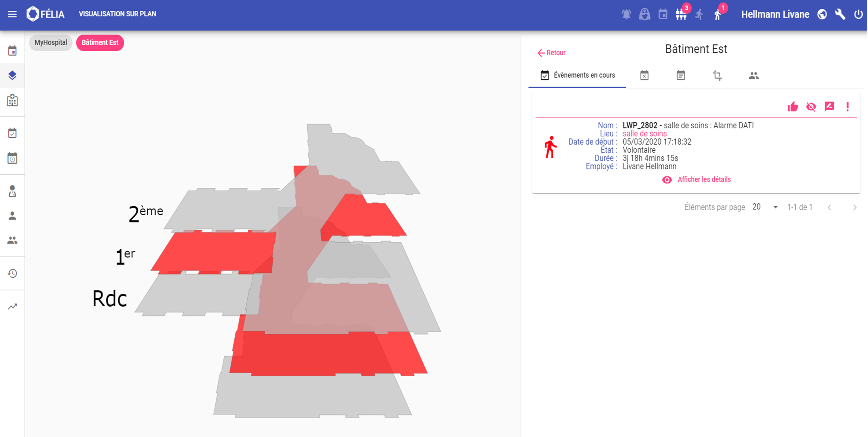Expand the items per page dropdown
Viewport: 868px width, 437px height.
pos(775,208)
